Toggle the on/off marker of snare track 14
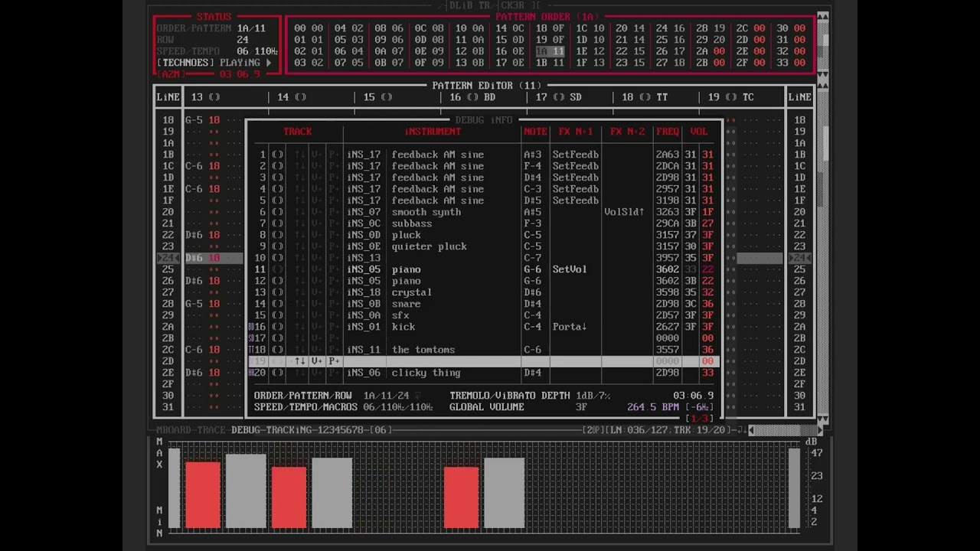 pyautogui.click(x=277, y=304)
